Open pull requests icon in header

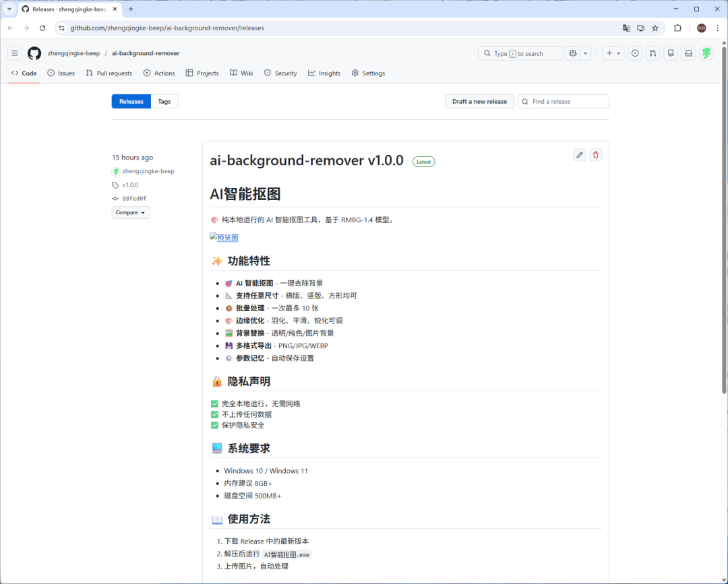coord(653,53)
